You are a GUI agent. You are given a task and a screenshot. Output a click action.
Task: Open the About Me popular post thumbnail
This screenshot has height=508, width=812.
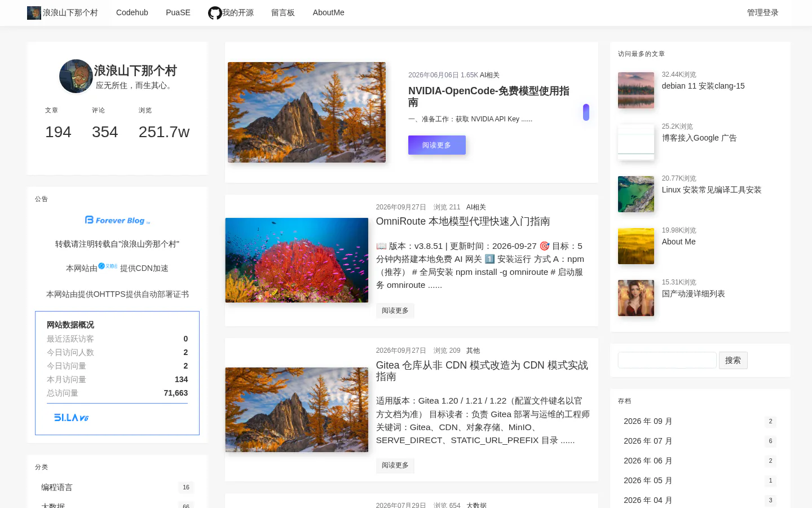tap(636, 246)
